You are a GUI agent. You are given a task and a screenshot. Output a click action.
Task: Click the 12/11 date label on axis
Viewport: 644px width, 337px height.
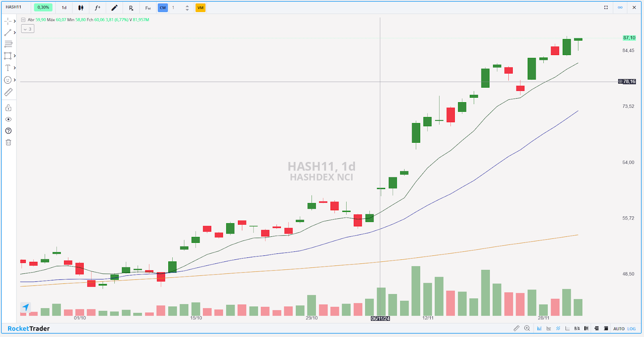[428, 318]
